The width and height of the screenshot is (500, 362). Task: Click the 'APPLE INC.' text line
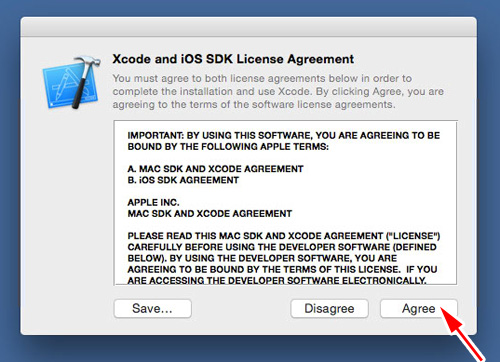[153, 202]
